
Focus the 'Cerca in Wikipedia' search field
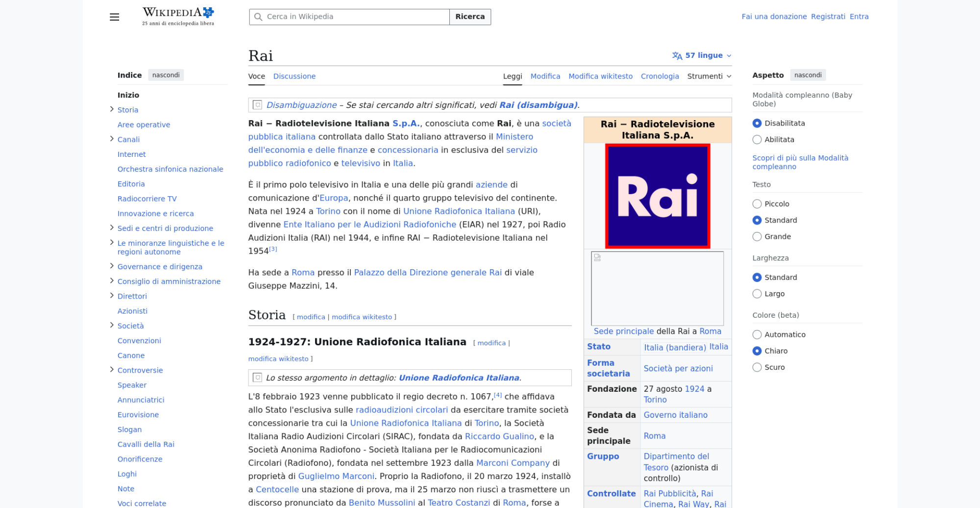tap(355, 17)
